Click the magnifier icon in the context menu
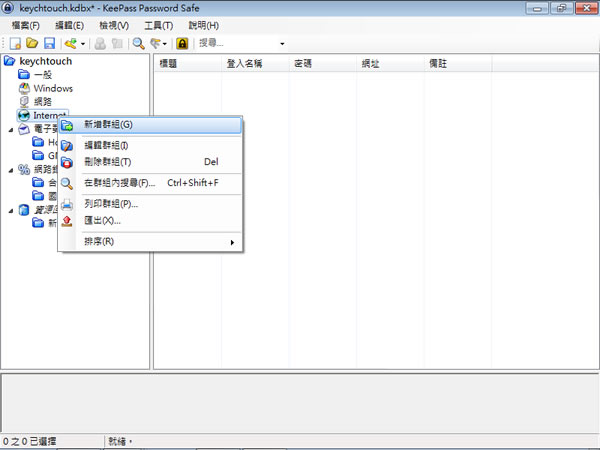 [67, 184]
